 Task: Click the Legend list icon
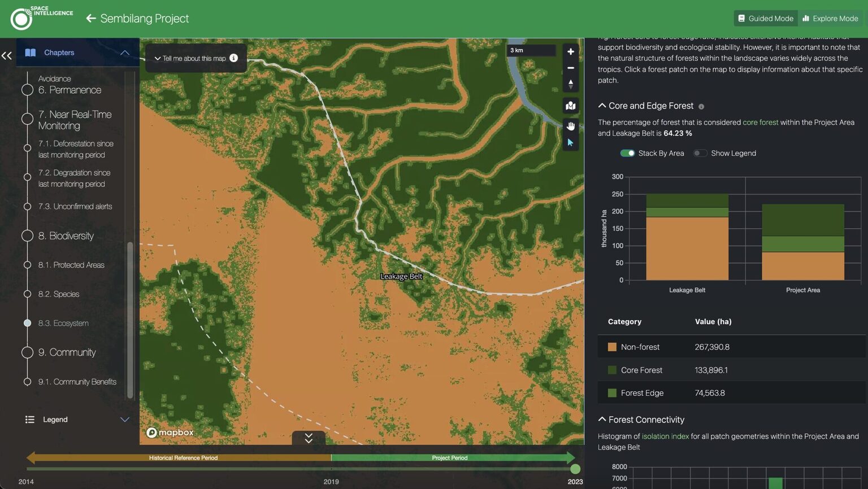30,420
